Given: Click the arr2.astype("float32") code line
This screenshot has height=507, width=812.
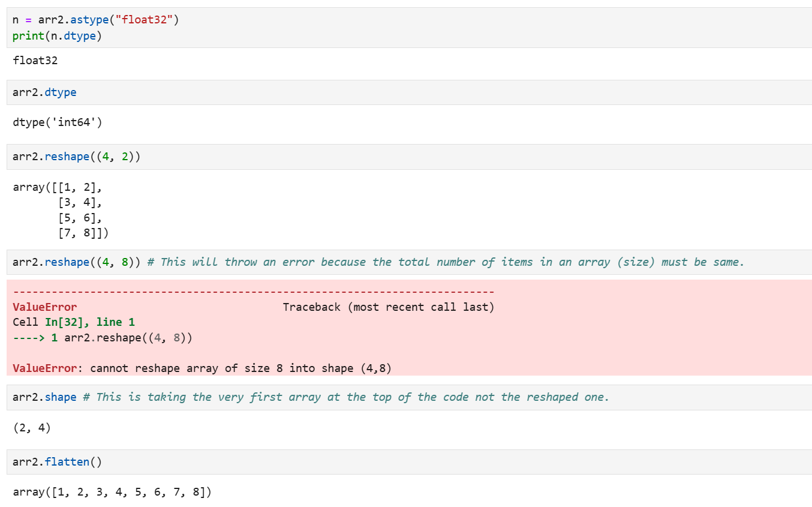Looking at the screenshot, I should pyautogui.click(x=96, y=20).
